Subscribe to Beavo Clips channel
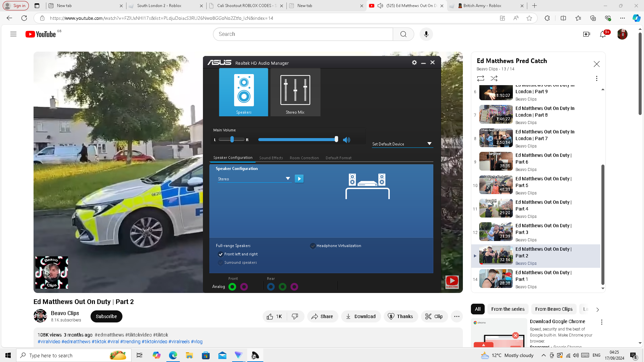This screenshot has height=362, width=644. click(106, 316)
